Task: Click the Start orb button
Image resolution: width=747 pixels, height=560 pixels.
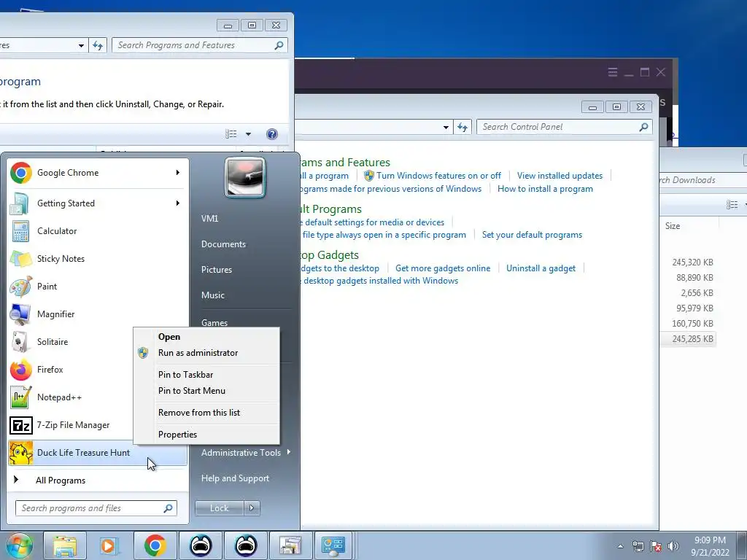Action: (19, 545)
